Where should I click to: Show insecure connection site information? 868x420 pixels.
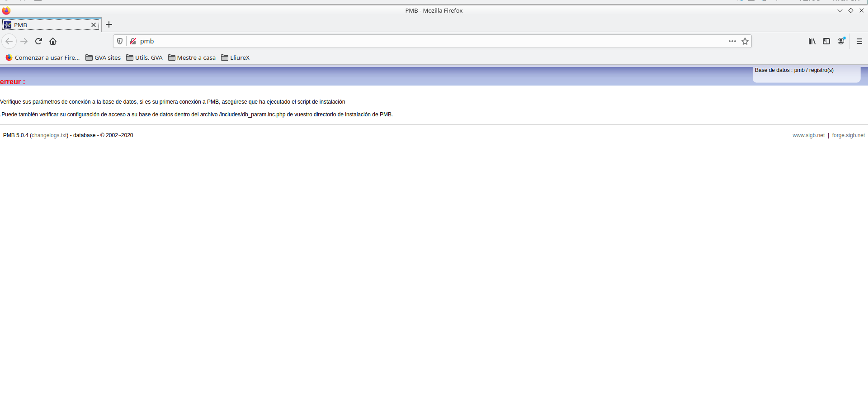133,41
